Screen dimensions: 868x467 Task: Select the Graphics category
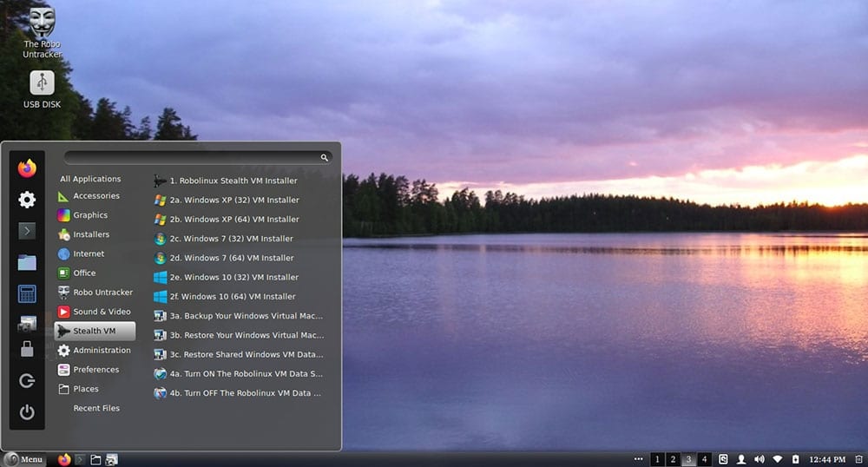click(x=90, y=215)
